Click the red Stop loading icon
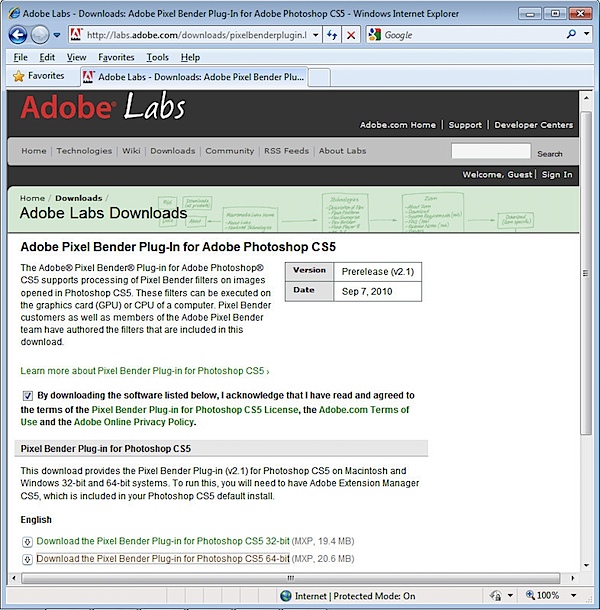 pos(351,35)
